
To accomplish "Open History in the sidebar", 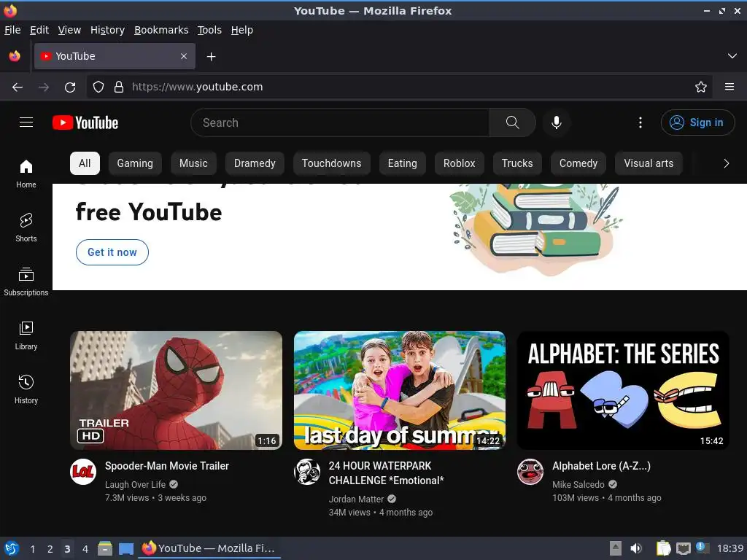I will 26,389.
